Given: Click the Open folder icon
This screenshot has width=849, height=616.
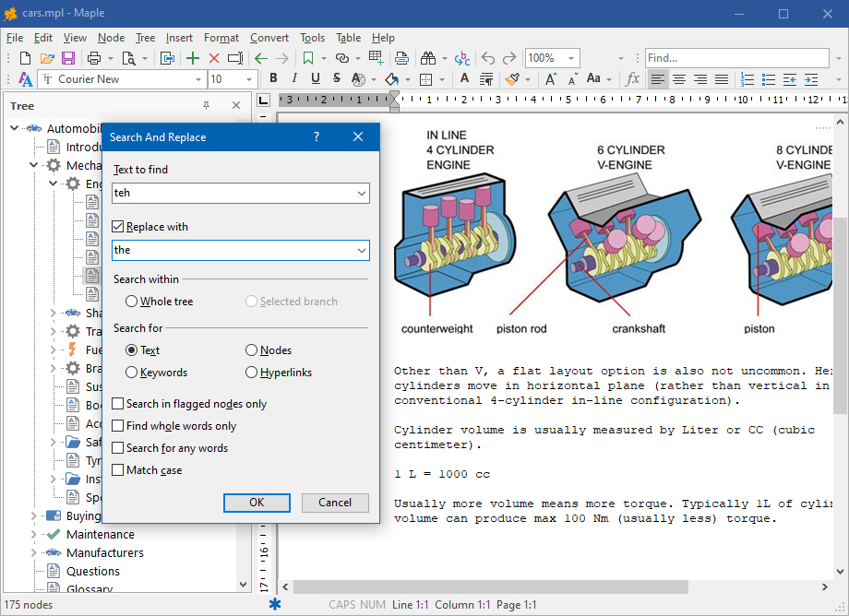Looking at the screenshot, I should (47, 58).
